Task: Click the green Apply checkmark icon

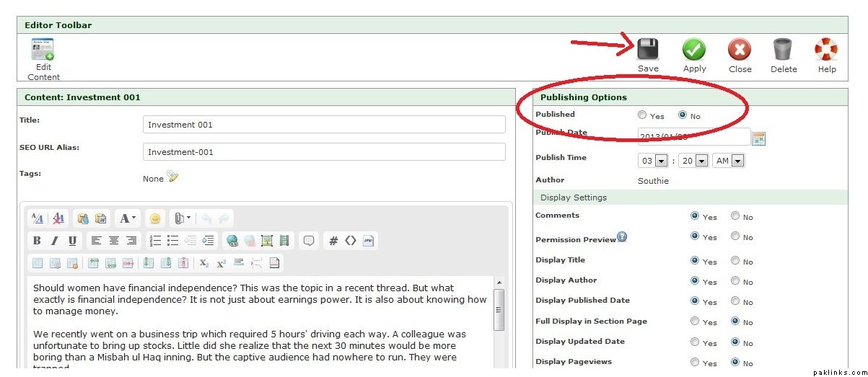Action: click(694, 50)
